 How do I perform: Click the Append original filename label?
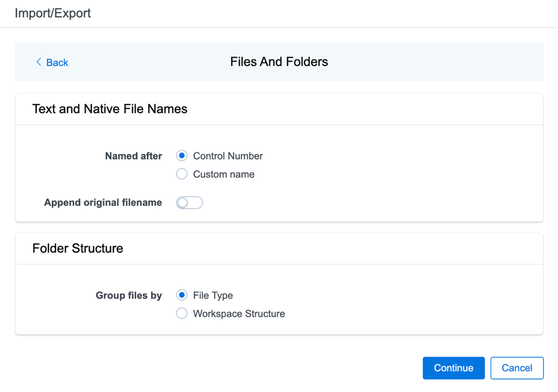pyautogui.click(x=103, y=203)
